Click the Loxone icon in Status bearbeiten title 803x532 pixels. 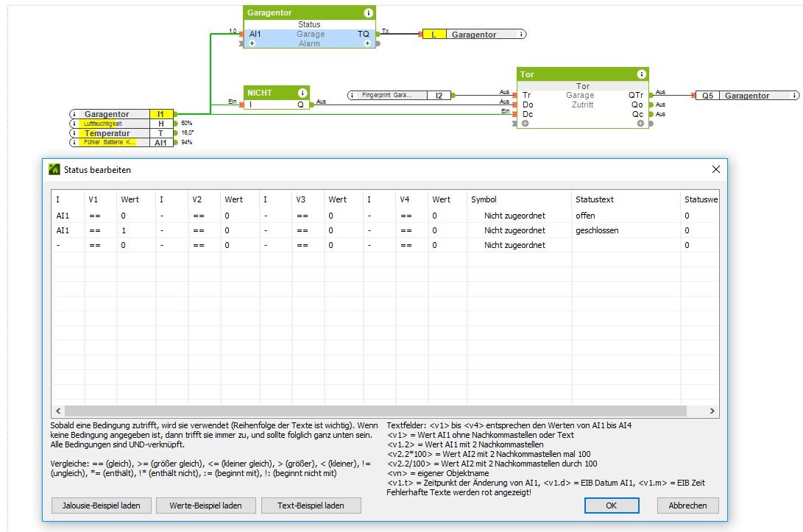54,169
